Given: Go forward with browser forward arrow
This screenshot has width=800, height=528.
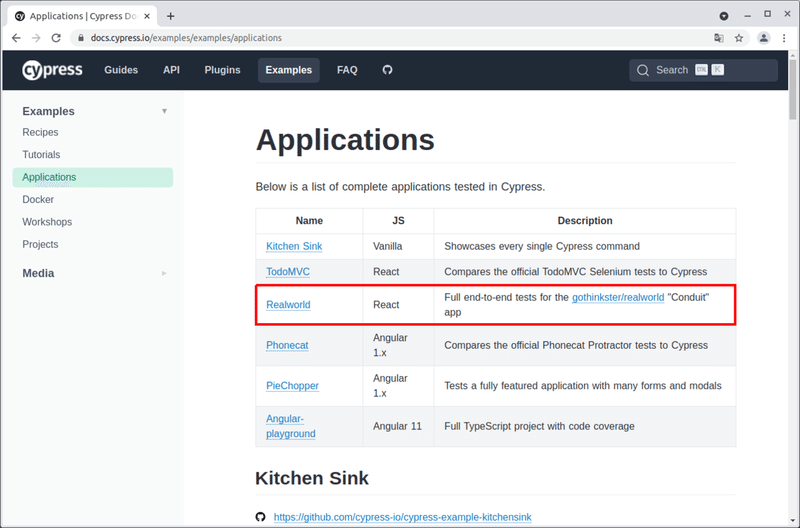Looking at the screenshot, I should click(x=36, y=38).
